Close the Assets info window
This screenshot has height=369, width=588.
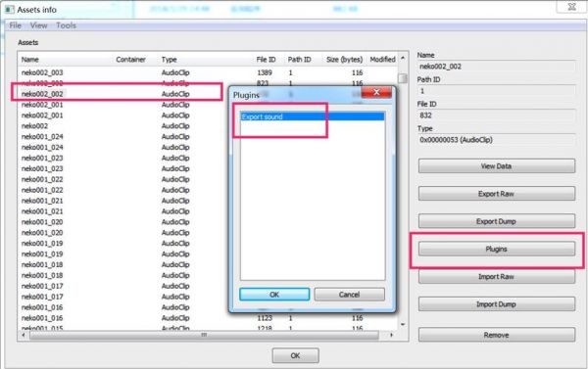571,7
